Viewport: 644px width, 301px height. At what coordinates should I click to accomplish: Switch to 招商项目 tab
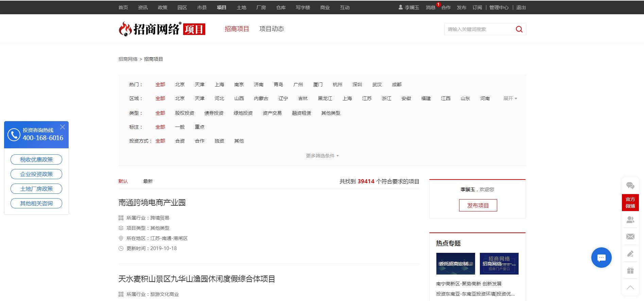[237, 29]
